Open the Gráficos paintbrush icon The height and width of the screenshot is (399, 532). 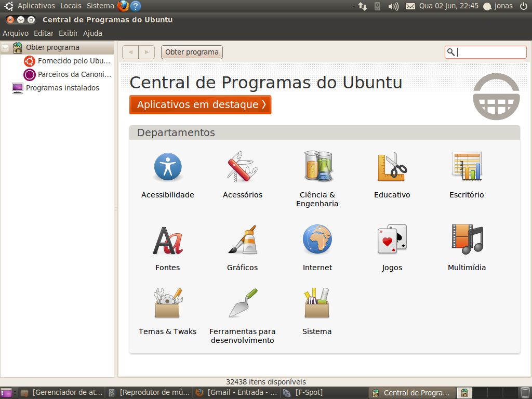(242, 240)
